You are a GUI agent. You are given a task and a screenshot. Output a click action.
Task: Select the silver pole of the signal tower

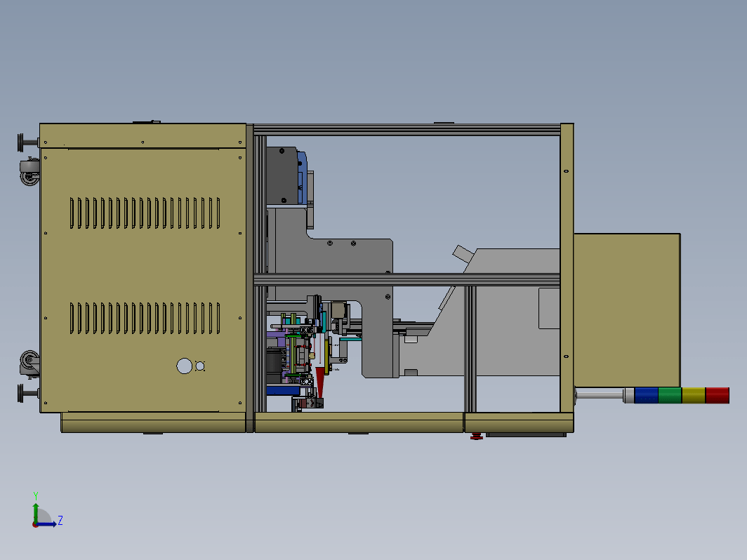coord(600,395)
